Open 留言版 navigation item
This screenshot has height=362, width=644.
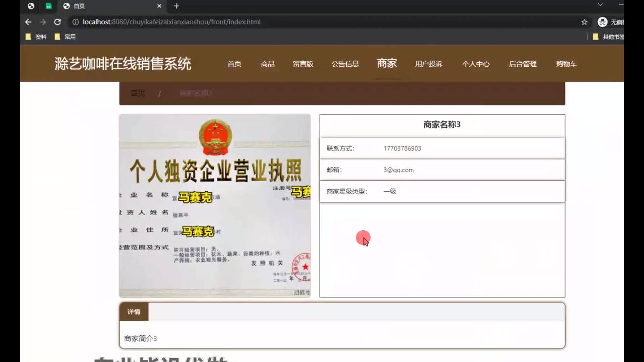pos(303,64)
